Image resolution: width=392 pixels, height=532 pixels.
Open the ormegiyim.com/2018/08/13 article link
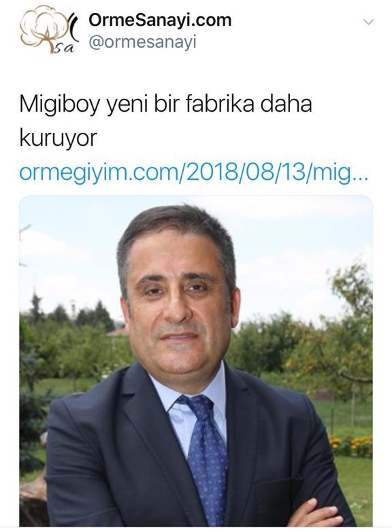[194, 172]
